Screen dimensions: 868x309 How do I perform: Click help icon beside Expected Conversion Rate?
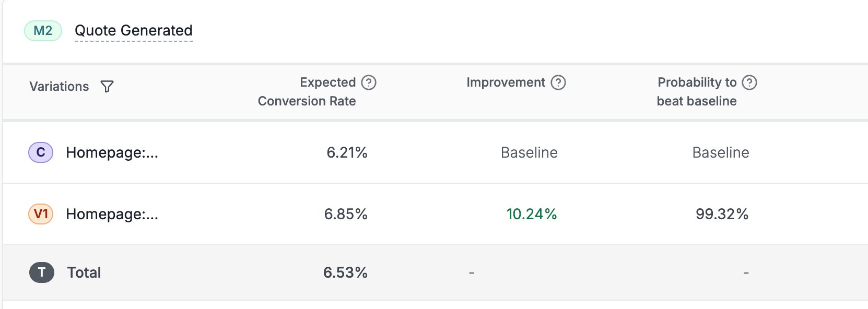369,82
